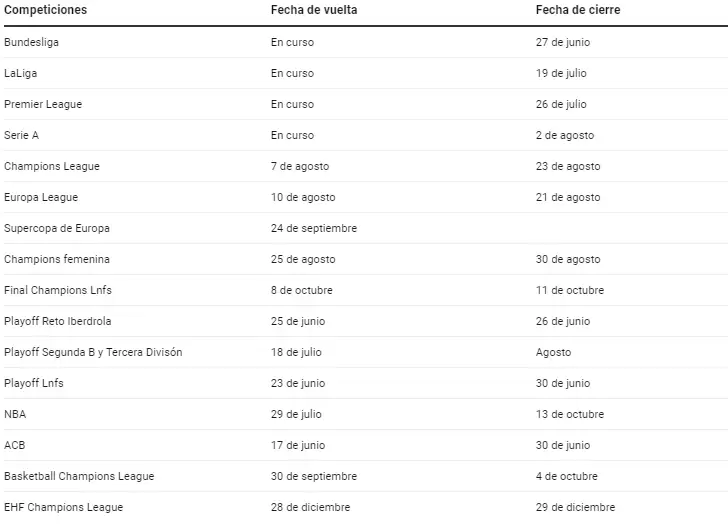Click LaLiga in the competitions column
The height and width of the screenshot is (529, 728).
tap(21, 73)
